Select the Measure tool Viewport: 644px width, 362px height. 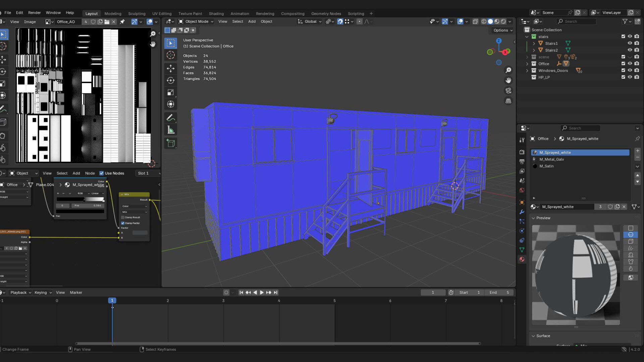[170, 130]
